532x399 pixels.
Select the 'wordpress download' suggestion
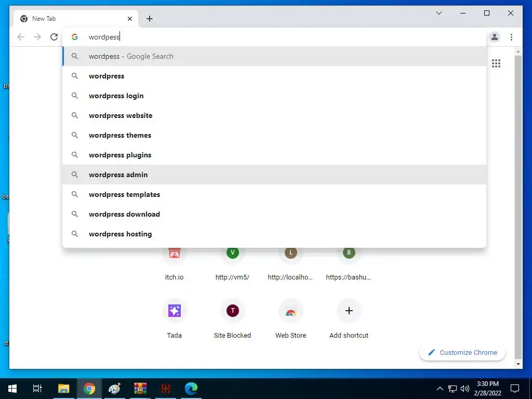coord(274,214)
